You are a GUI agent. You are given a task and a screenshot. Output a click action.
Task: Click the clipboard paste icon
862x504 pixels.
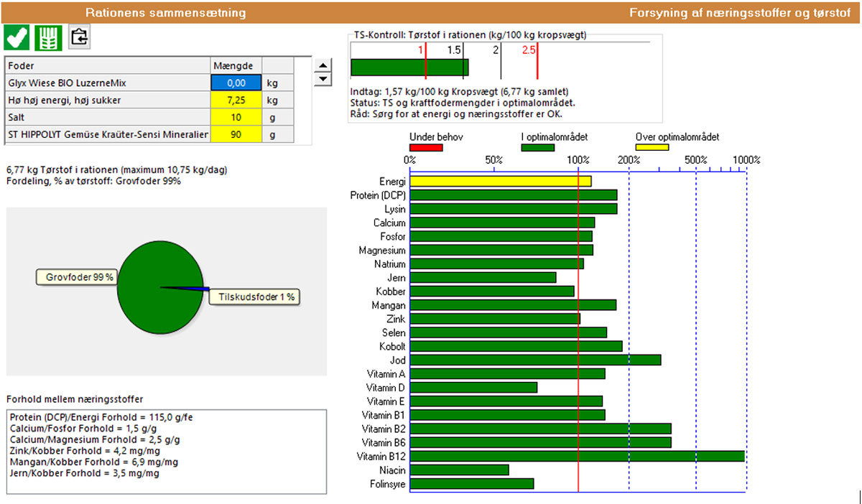[79, 37]
